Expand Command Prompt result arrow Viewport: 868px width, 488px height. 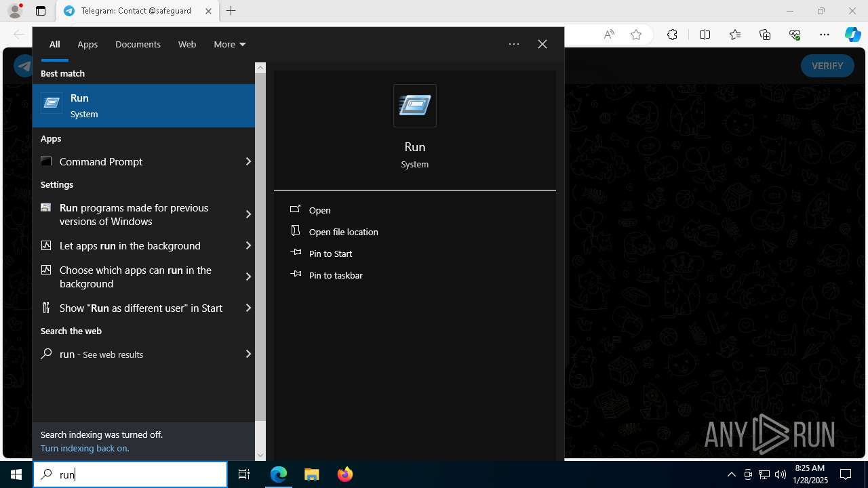click(x=248, y=161)
